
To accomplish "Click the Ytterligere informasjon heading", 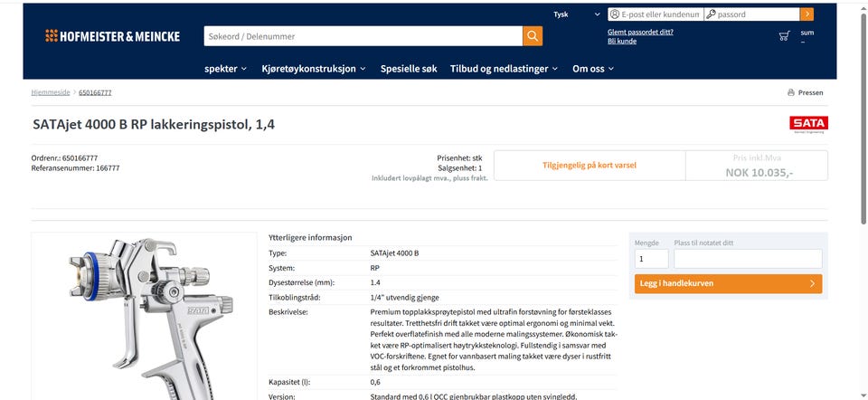I will (310, 238).
